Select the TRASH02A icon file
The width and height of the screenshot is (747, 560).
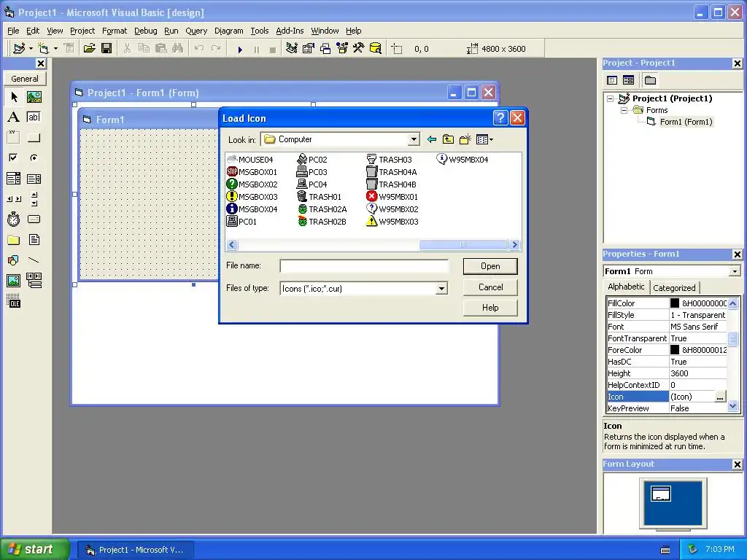click(x=322, y=209)
